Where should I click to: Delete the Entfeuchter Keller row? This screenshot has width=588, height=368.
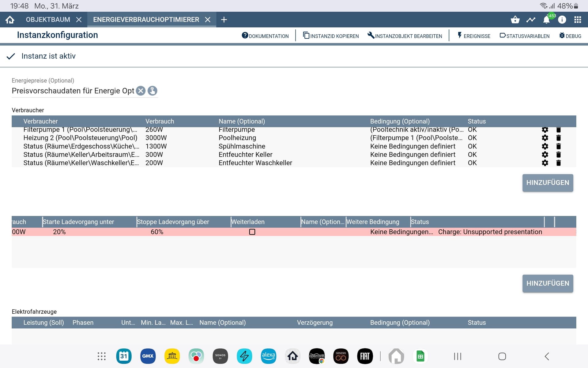coord(558,155)
